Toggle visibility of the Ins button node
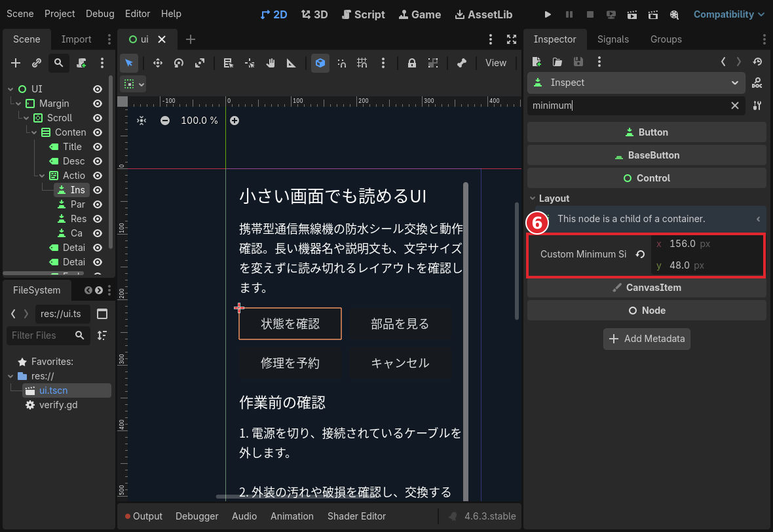This screenshot has height=532, width=773. [x=98, y=190]
